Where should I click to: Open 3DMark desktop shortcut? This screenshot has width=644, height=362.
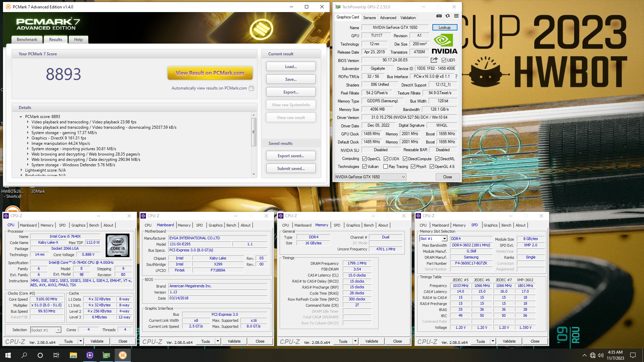tap(38, 191)
